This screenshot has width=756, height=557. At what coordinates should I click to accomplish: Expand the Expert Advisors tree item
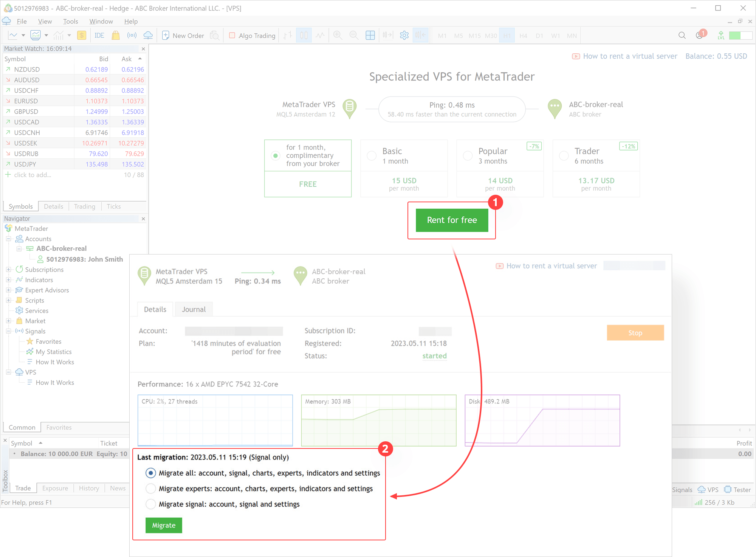pyautogui.click(x=9, y=290)
